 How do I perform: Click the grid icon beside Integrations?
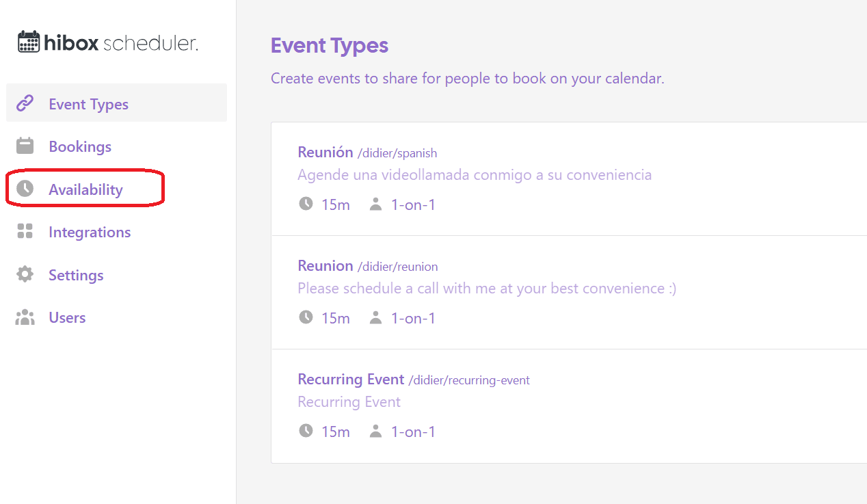(25, 232)
